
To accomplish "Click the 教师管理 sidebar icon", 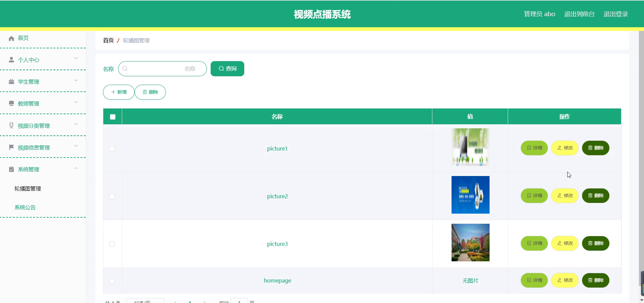I will click(x=11, y=103).
